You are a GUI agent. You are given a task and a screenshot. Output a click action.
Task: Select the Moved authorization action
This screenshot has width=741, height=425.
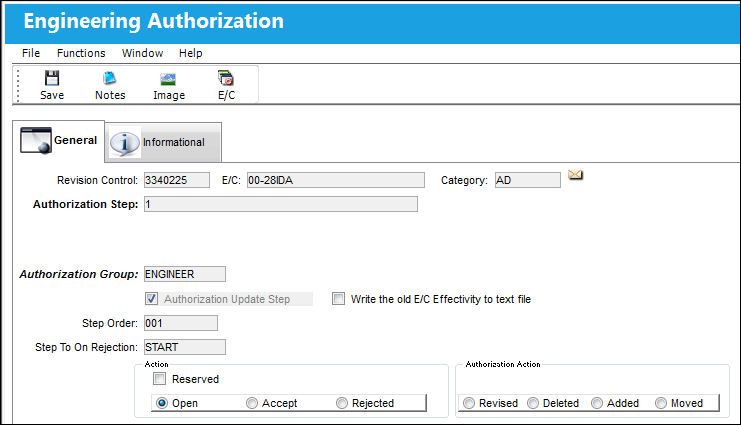661,403
